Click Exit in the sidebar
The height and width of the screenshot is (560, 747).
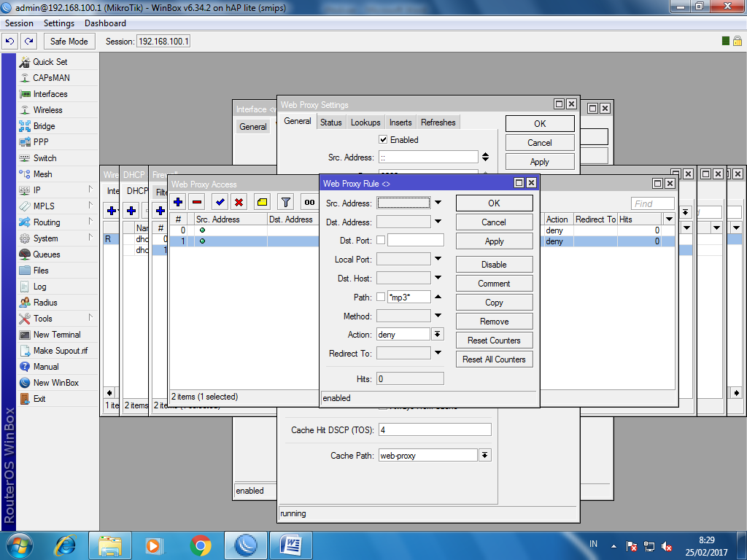(x=39, y=399)
